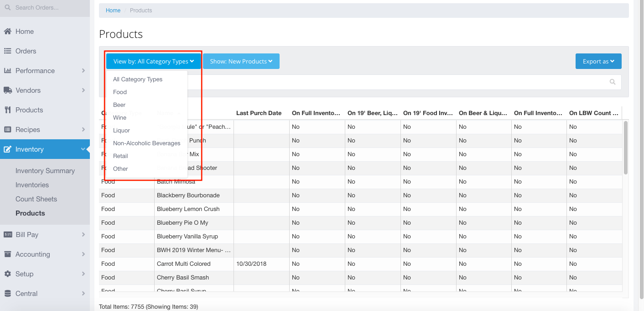Click the Orders list icon in sidebar
Image resolution: width=644 pixels, height=311 pixels.
pos(8,51)
